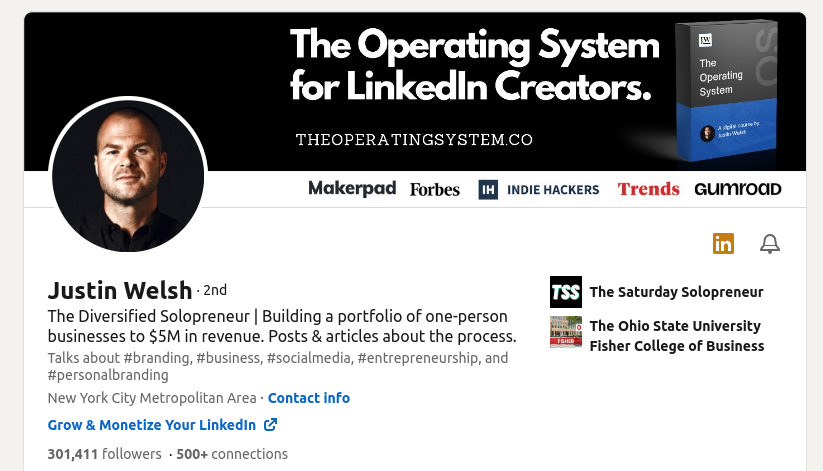Viewport: 823px width, 471px height.
Task: Click the Operating System product box image
Action: pyautogui.click(x=726, y=90)
